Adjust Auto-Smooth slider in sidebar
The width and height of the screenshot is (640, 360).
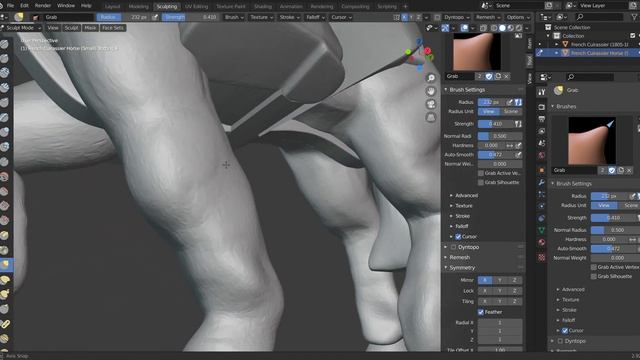[496, 155]
